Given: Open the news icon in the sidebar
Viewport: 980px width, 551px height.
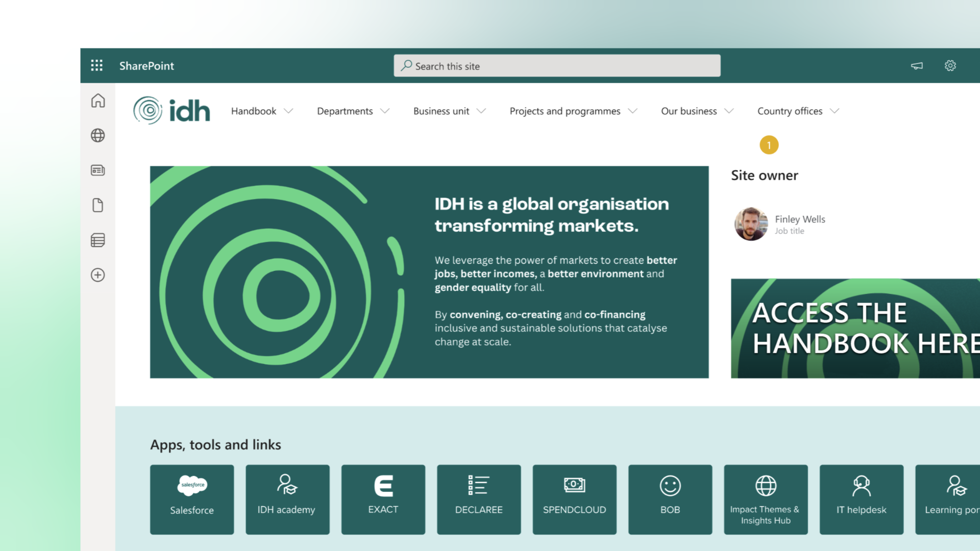Looking at the screenshot, I should click(x=98, y=170).
